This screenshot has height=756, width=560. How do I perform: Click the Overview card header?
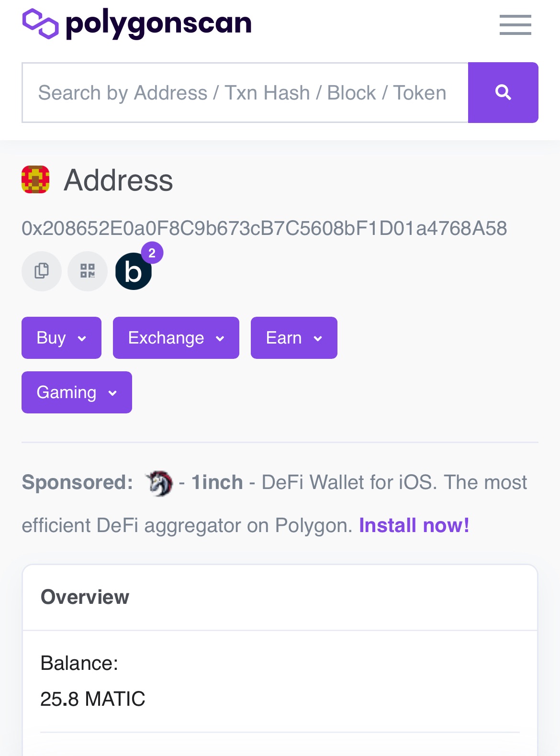[x=280, y=597]
